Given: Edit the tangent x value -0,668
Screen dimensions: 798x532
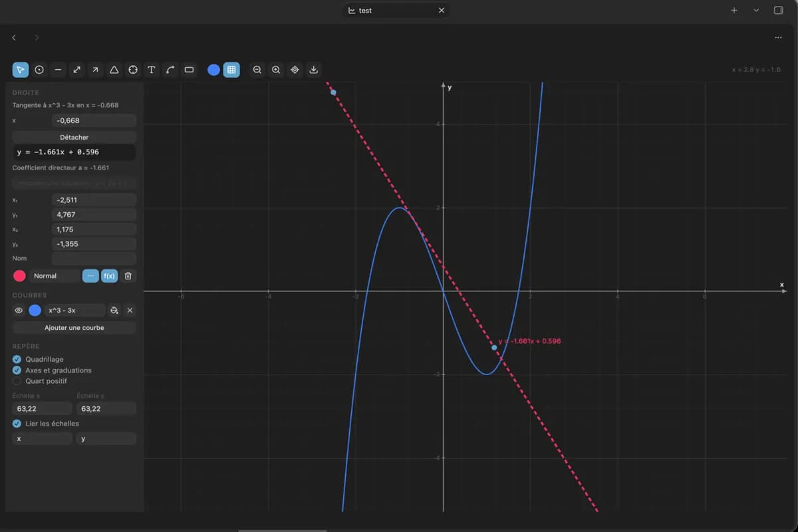Looking at the screenshot, I should [94, 120].
